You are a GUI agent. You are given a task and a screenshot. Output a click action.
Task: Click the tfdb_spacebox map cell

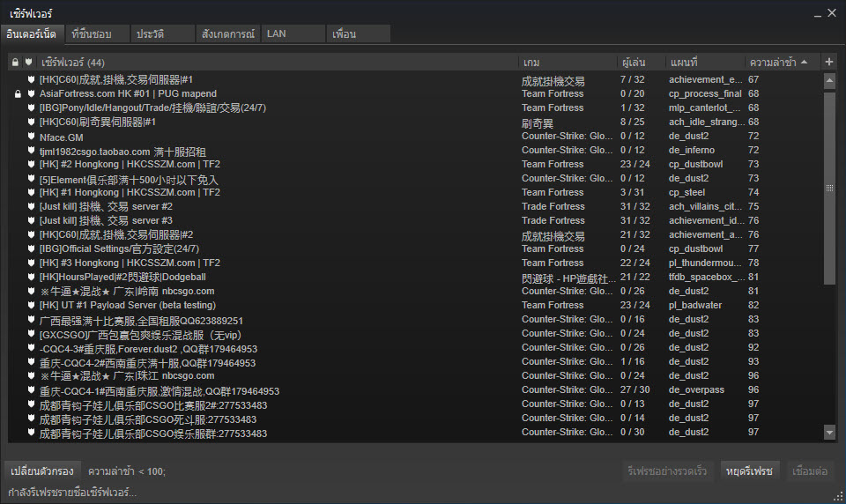click(x=706, y=277)
